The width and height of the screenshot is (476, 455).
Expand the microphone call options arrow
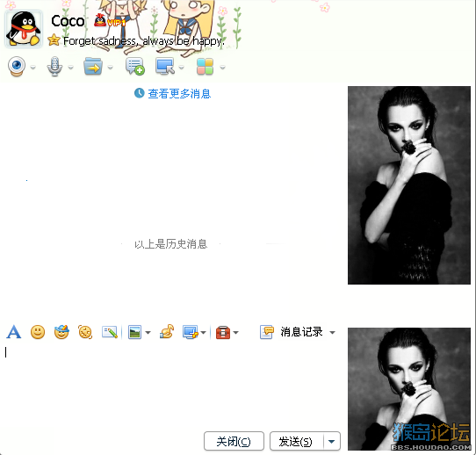tap(71, 68)
